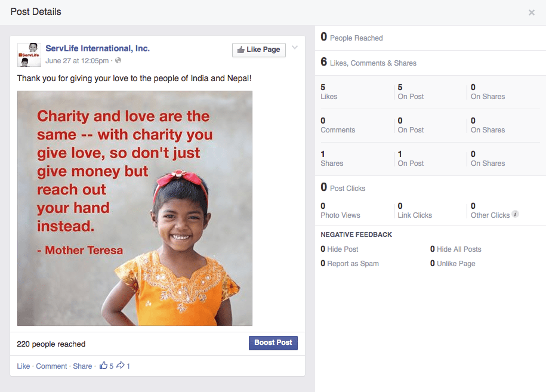Boost this post
This screenshot has width=546, height=392.
(x=273, y=343)
